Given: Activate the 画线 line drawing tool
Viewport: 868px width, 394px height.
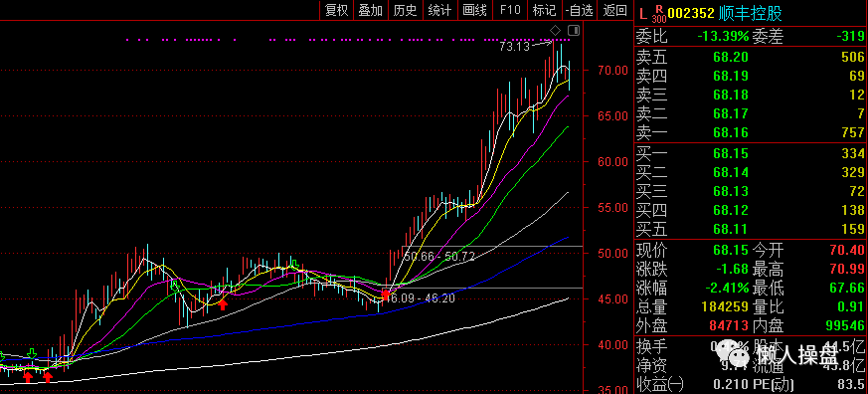Looking at the screenshot, I should [474, 9].
